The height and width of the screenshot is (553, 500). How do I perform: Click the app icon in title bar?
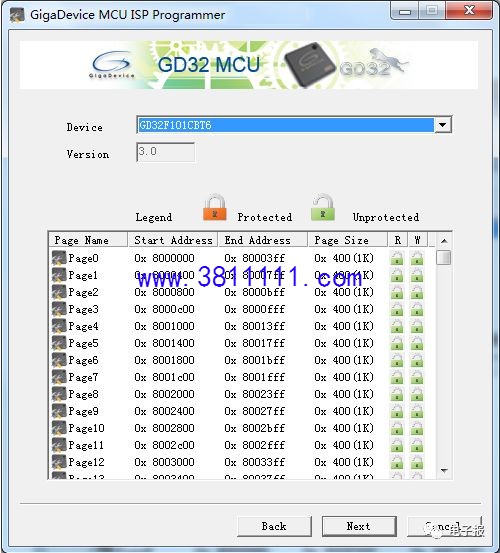pyautogui.click(x=17, y=15)
